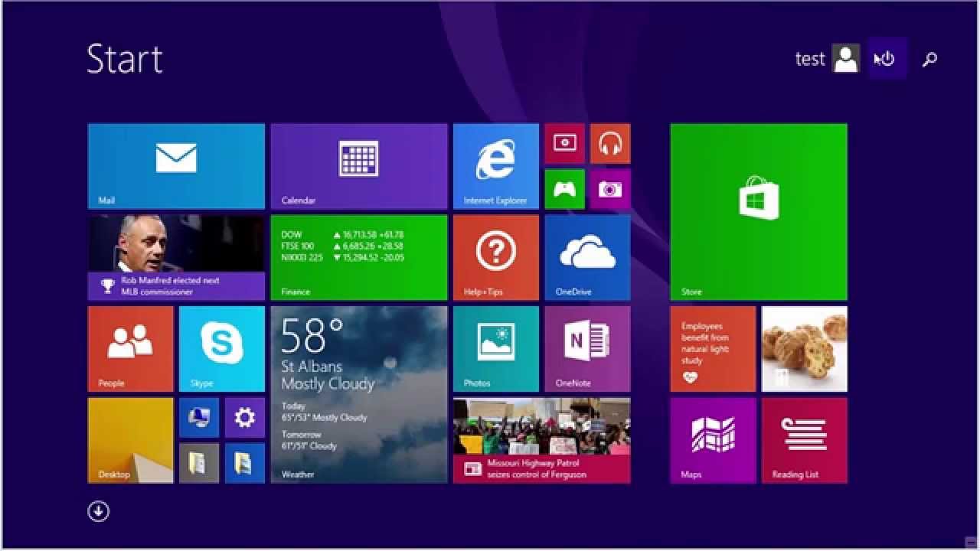This screenshot has width=980, height=551.
Task: Open the Food & Drink pastry tile
Action: [805, 349]
